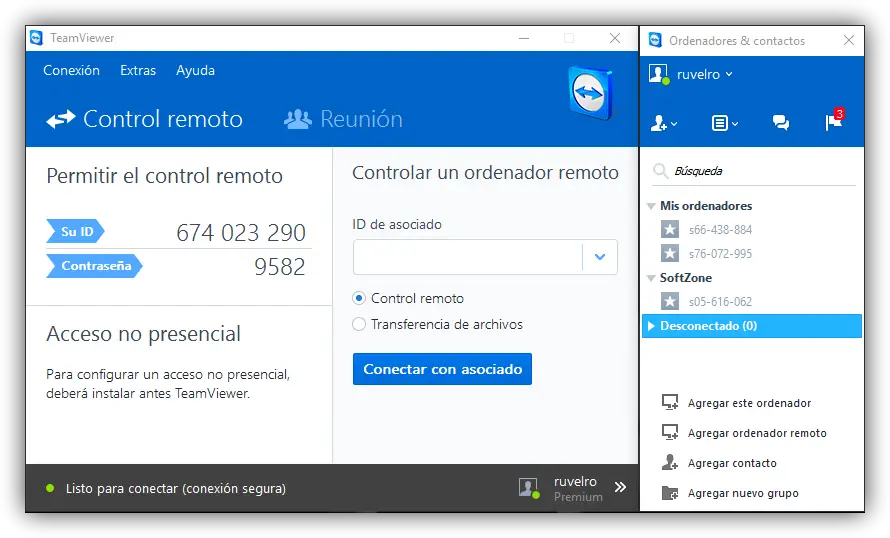Select computer s05-616-062
The width and height of the screenshot is (890, 538).
(x=720, y=302)
